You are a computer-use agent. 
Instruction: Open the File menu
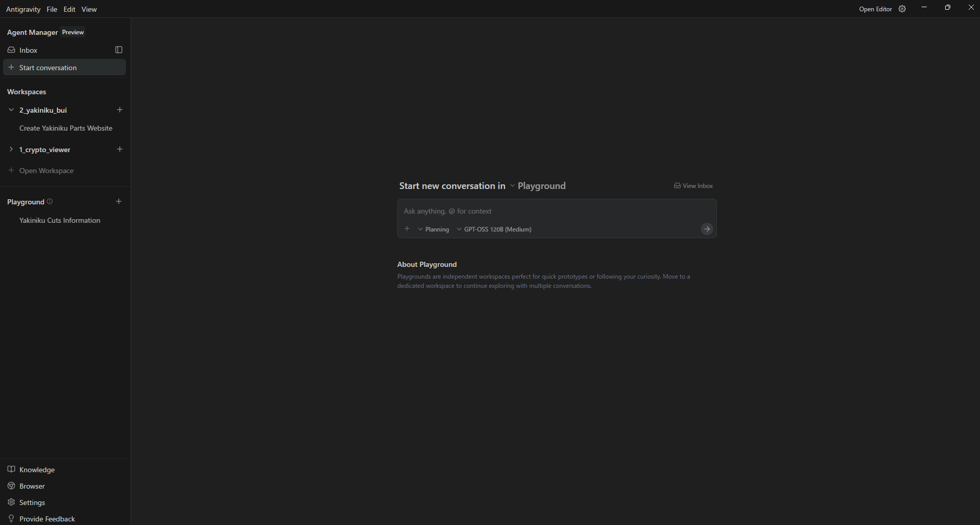tap(52, 9)
